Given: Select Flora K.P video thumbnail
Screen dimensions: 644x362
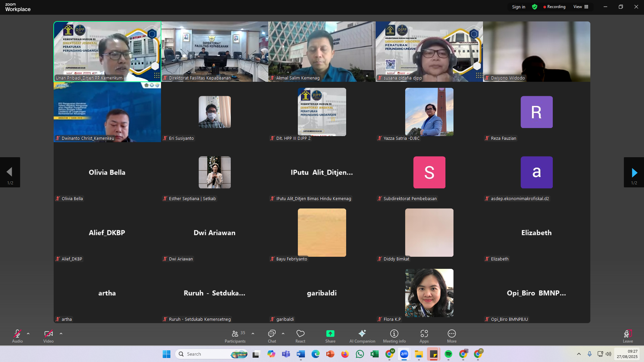Looking at the screenshot, I should (x=429, y=293).
